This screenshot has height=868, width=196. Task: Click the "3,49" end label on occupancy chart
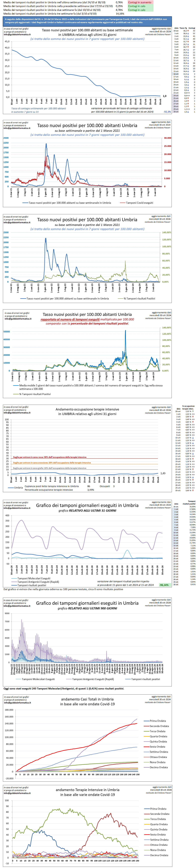tap(163, 473)
